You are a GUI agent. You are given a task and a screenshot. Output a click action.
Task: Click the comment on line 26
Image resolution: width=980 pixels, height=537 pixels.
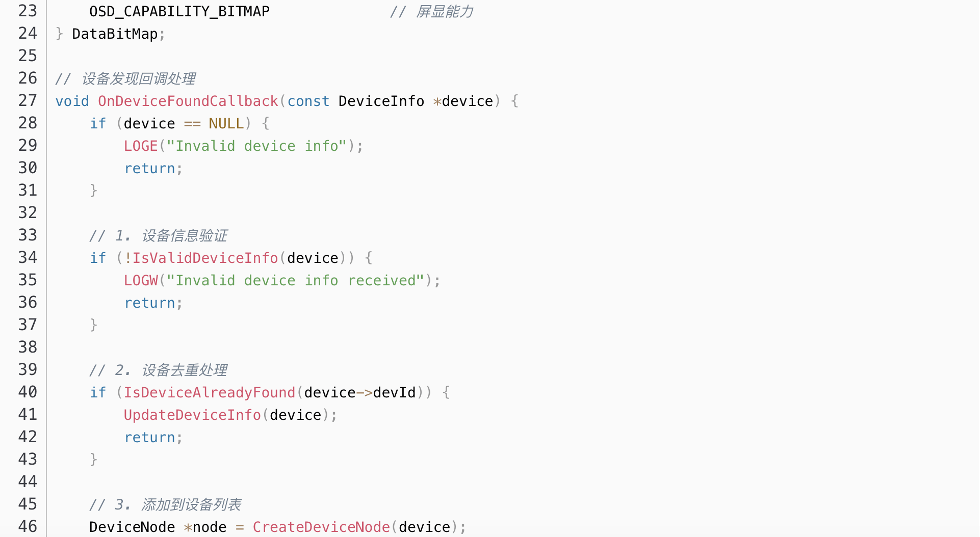click(125, 78)
